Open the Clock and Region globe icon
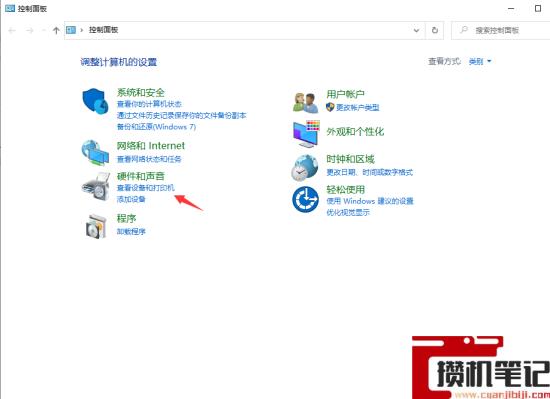This screenshot has height=399, width=550. [x=304, y=168]
